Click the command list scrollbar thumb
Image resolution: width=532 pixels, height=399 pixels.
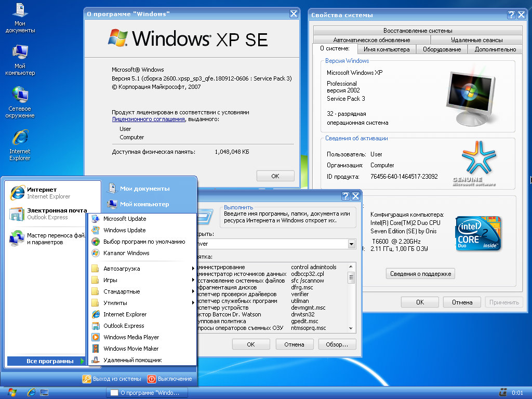pos(351,278)
